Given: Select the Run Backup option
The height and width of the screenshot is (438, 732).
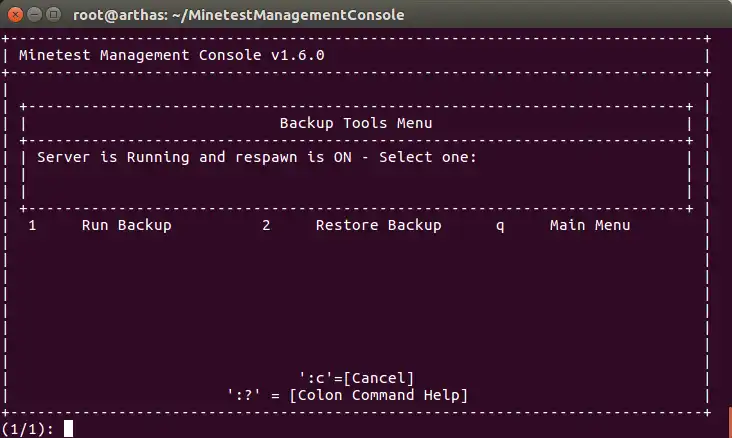Looking at the screenshot, I should point(127,225).
